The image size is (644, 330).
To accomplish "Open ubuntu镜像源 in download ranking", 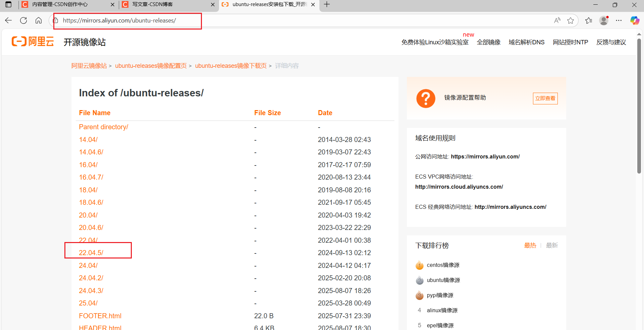I will [443, 280].
